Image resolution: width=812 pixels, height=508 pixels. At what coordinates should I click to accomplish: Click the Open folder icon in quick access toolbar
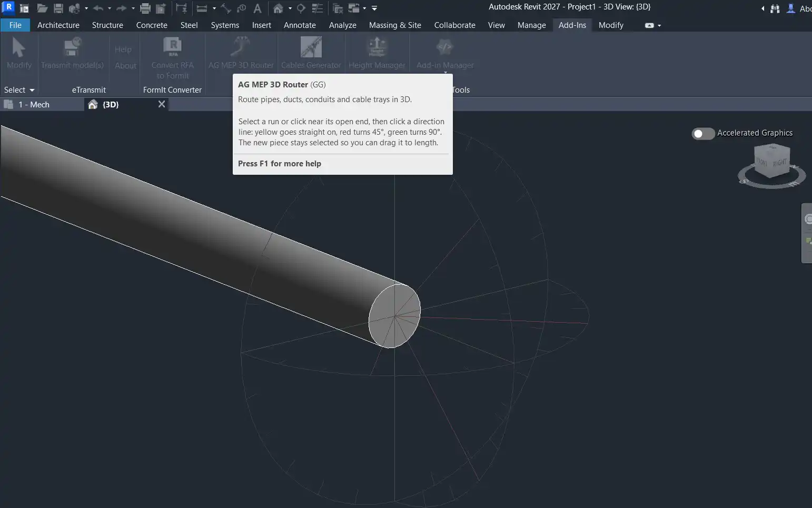(42, 8)
